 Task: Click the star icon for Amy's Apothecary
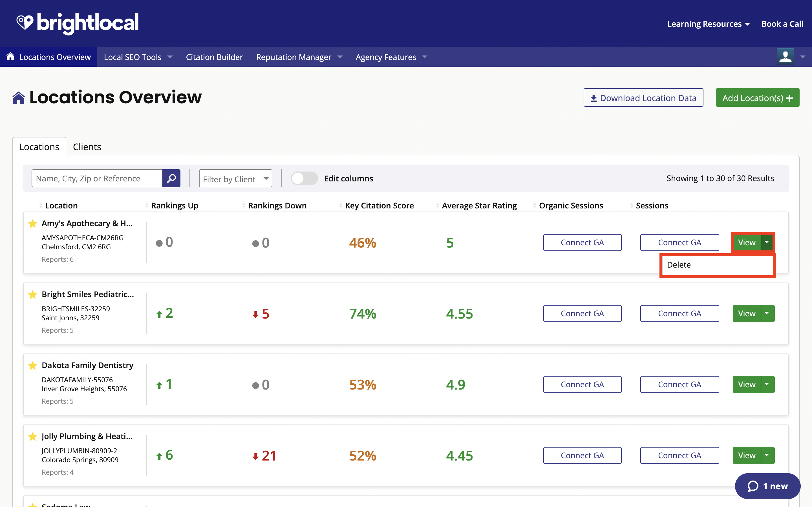pos(32,223)
